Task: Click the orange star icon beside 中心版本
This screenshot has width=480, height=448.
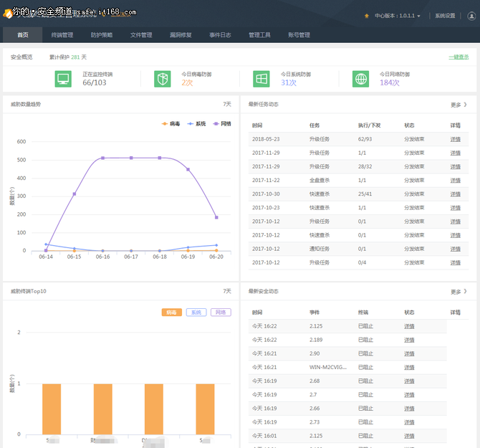Action: tap(366, 16)
